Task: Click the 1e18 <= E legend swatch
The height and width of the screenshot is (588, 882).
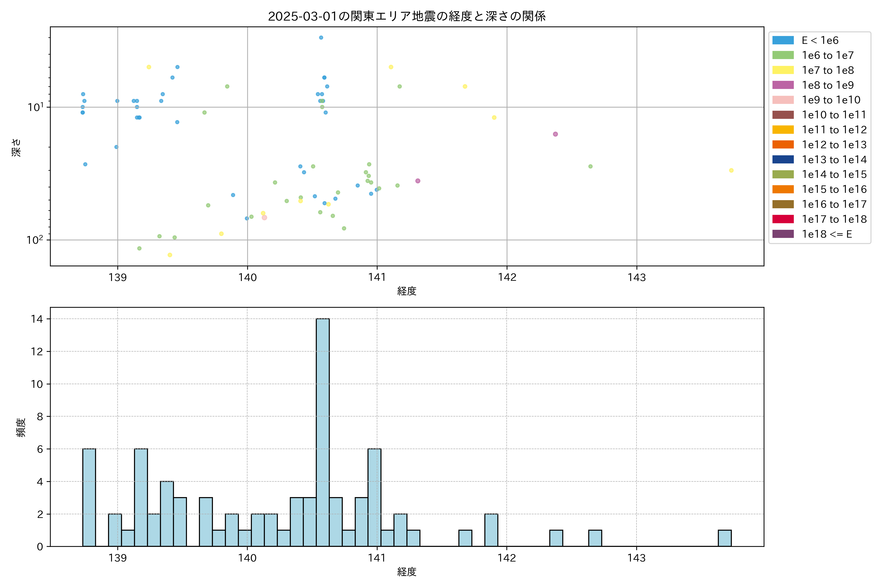Action: coord(783,234)
